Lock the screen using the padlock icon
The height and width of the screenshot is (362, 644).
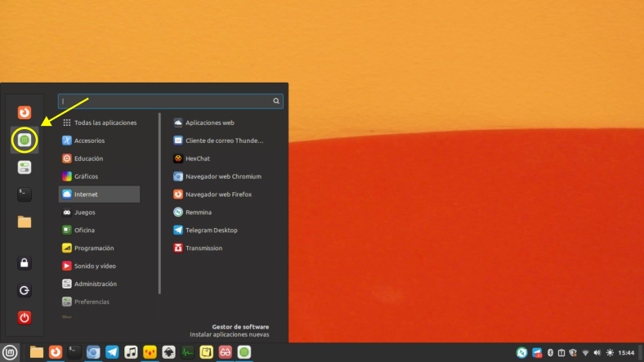[25, 263]
